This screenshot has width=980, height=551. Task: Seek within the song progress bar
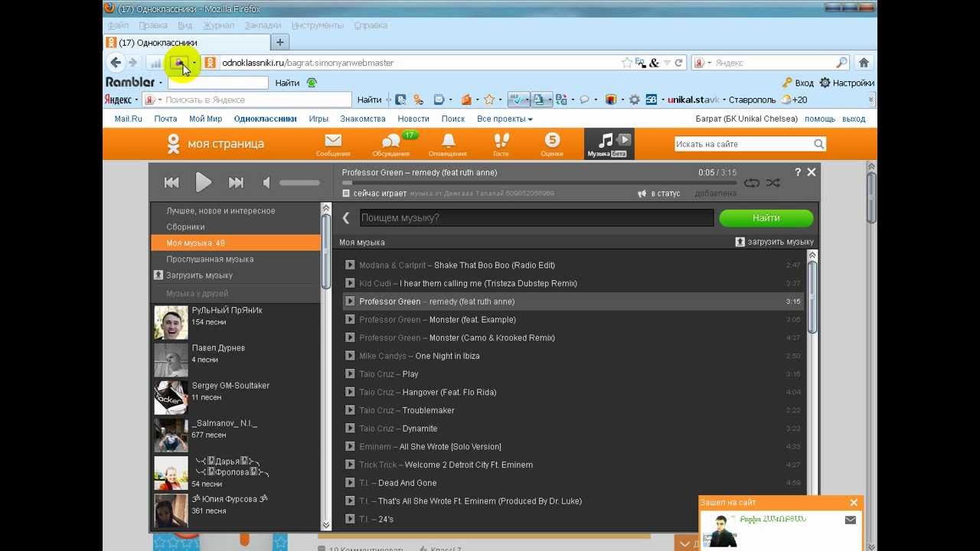(539, 183)
